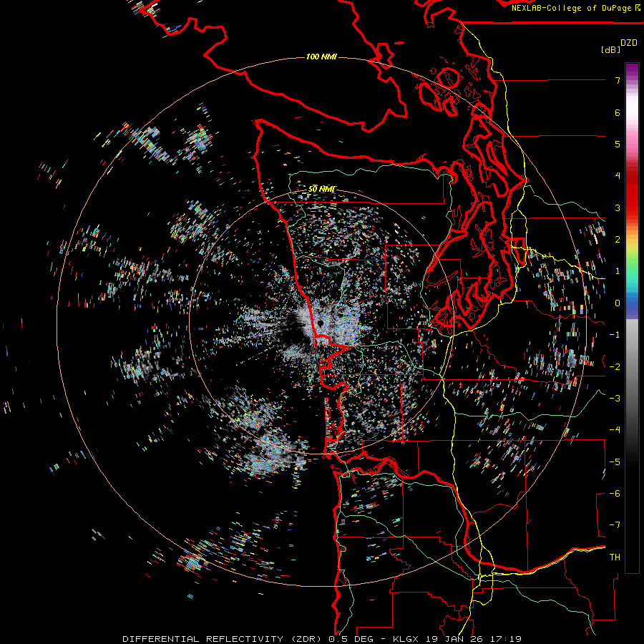Viewport: 644px width, 644px height.
Task: Click the 50 NMI range ring label
Action: coord(322,189)
